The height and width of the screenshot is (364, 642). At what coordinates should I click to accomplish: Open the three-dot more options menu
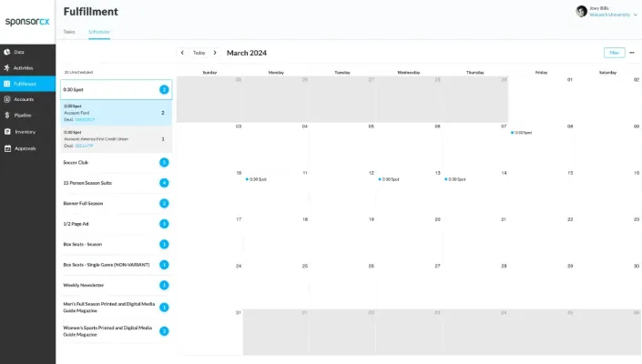point(632,53)
